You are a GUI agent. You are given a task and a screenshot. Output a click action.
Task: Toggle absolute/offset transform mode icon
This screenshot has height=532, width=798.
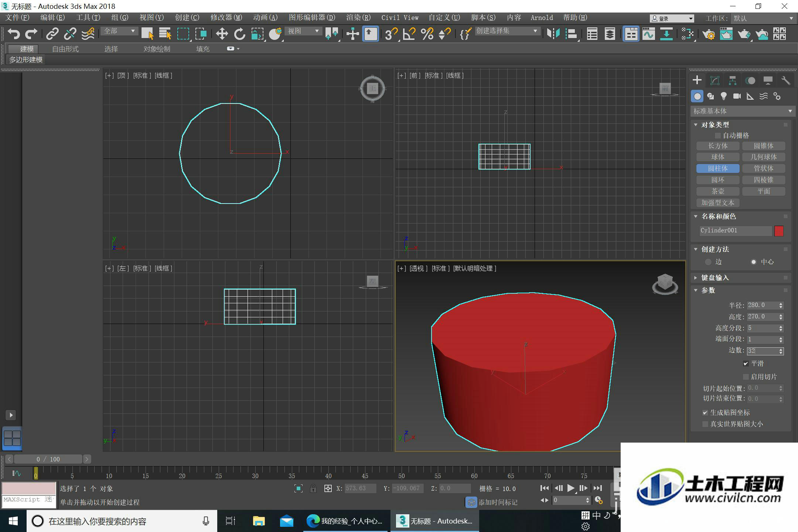coord(328,488)
